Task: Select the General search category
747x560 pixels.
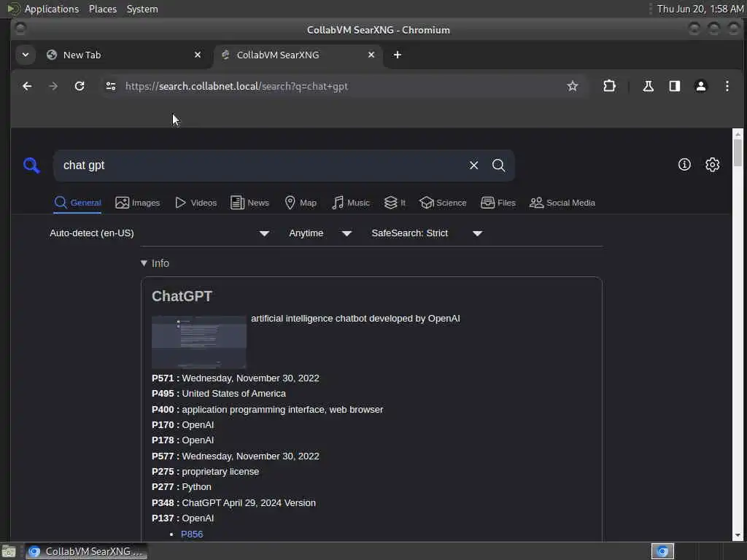Action: [77, 203]
